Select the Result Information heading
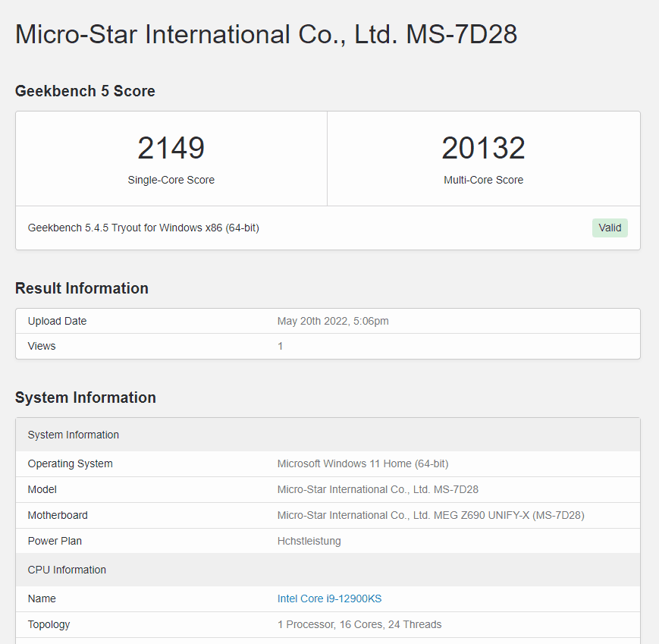The image size is (659, 644). [82, 288]
